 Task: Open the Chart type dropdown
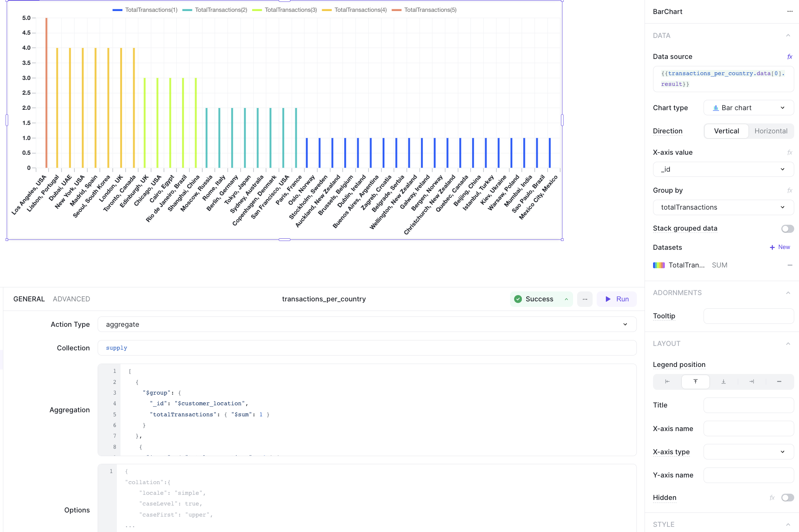tap(749, 108)
